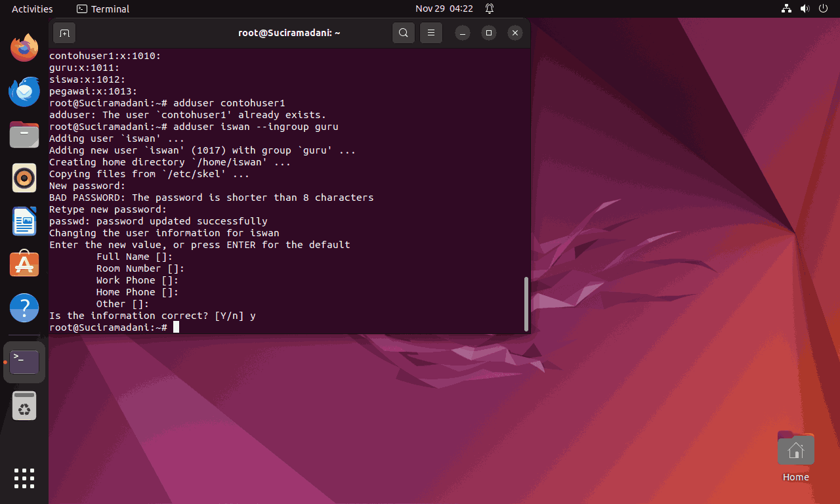Screen dimensions: 840x504
Task: Click 'Enter the new value' instruction line
Action: [x=199, y=245]
